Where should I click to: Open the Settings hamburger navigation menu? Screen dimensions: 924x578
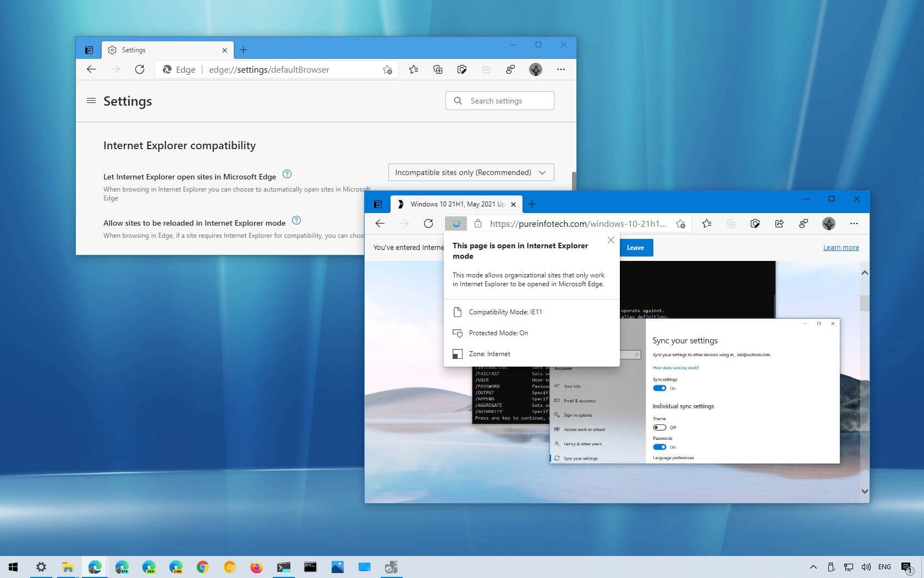click(91, 101)
